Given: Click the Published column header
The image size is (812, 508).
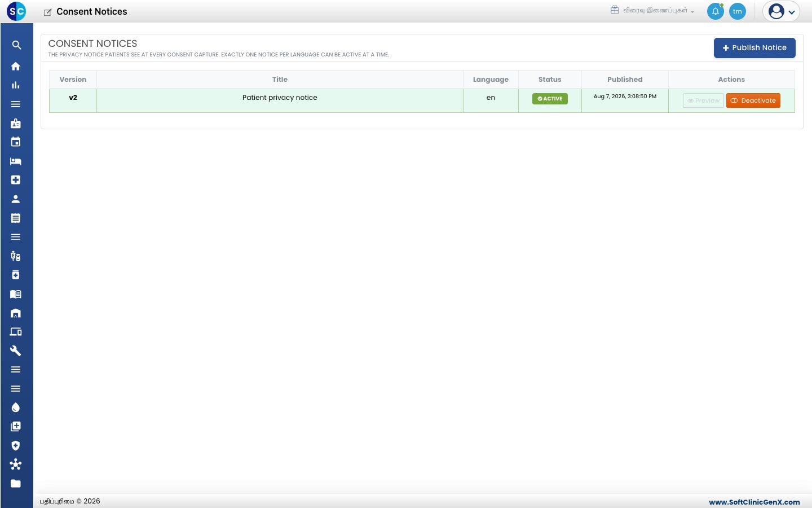Looking at the screenshot, I should pyautogui.click(x=625, y=80).
